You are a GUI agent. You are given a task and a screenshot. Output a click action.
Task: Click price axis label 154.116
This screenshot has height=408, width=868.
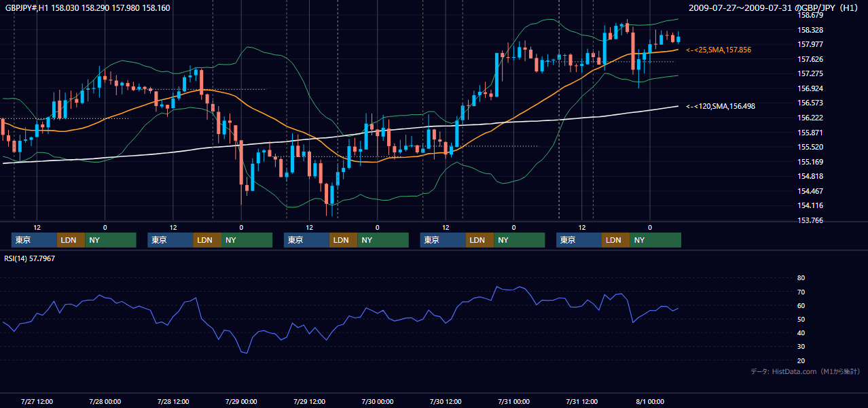[809, 205]
